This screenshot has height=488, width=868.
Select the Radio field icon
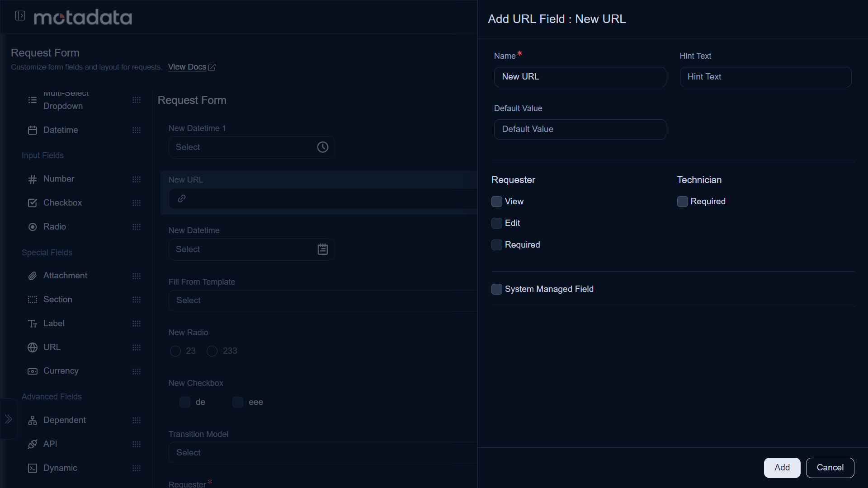coord(33,227)
